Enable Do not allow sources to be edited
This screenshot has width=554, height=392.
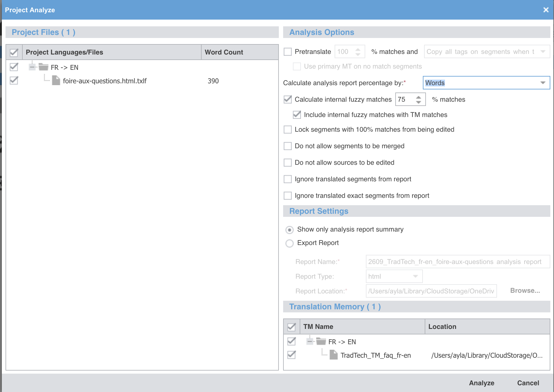pos(288,163)
